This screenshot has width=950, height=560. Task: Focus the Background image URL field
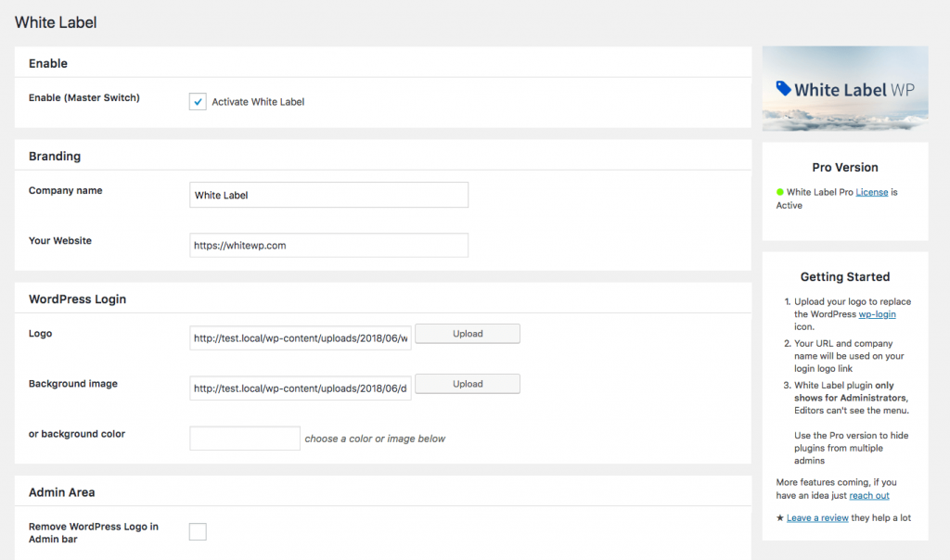301,388
